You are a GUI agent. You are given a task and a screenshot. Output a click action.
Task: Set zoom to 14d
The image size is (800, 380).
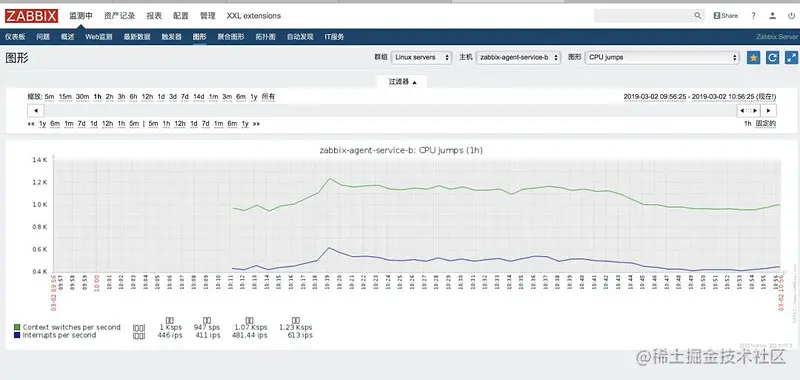click(199, 96)
